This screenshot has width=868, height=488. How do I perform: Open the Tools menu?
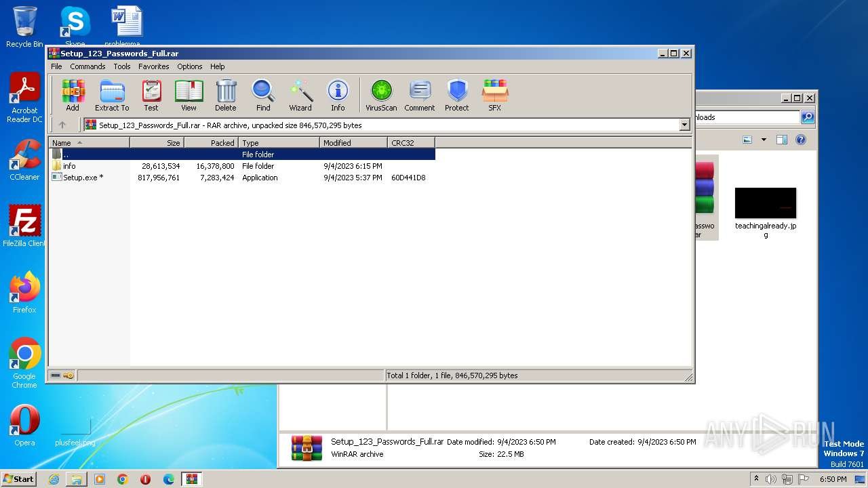tap(122, 66)
